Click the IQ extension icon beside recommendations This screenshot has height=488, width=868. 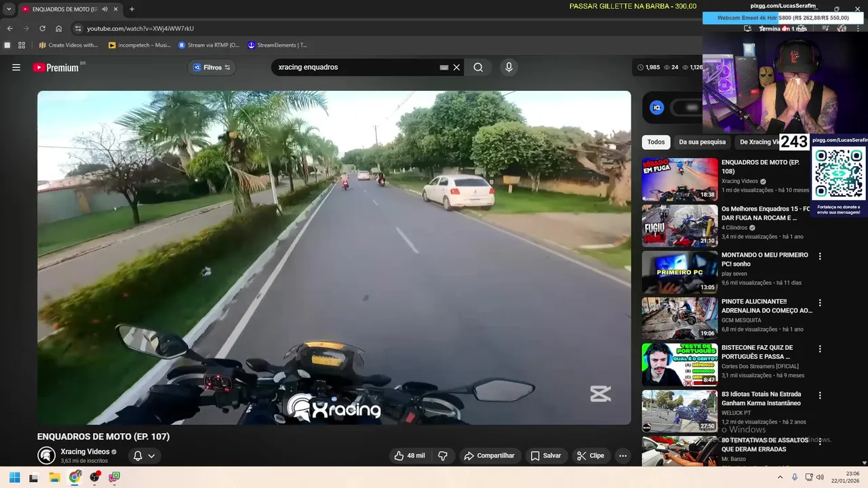(x=656, y=107)
